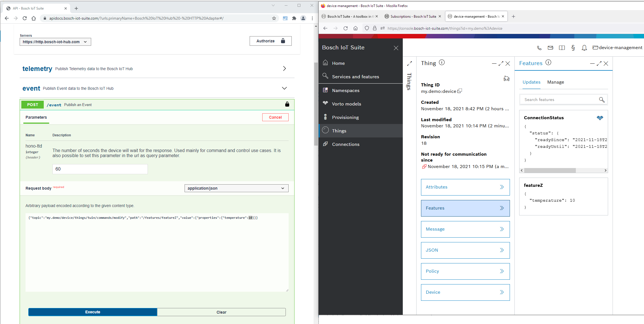Open Chrome profile avatar icon
Screen dimensions: 644x324
pos(303,18)
